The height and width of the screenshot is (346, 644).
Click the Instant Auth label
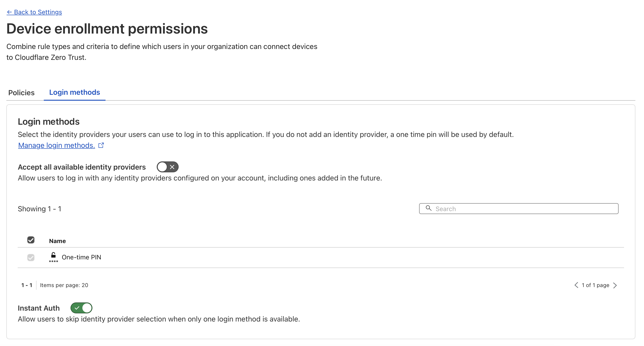(39, 308)
